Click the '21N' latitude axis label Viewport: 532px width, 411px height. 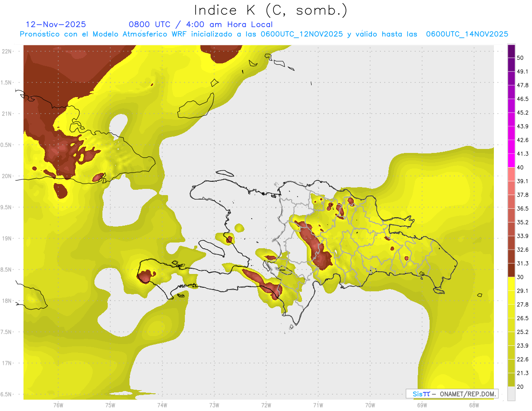7,114
